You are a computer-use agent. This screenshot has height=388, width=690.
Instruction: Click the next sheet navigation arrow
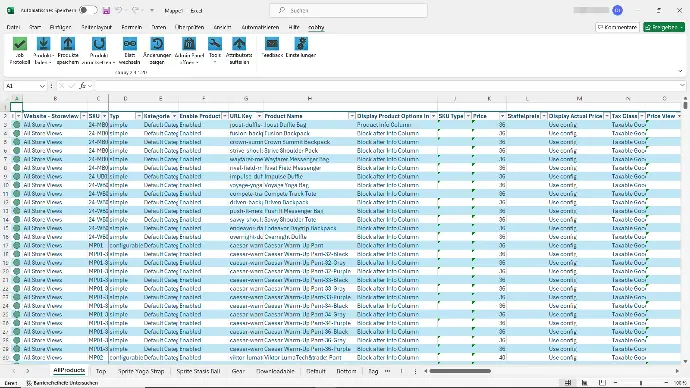click(x=28, y=371)
